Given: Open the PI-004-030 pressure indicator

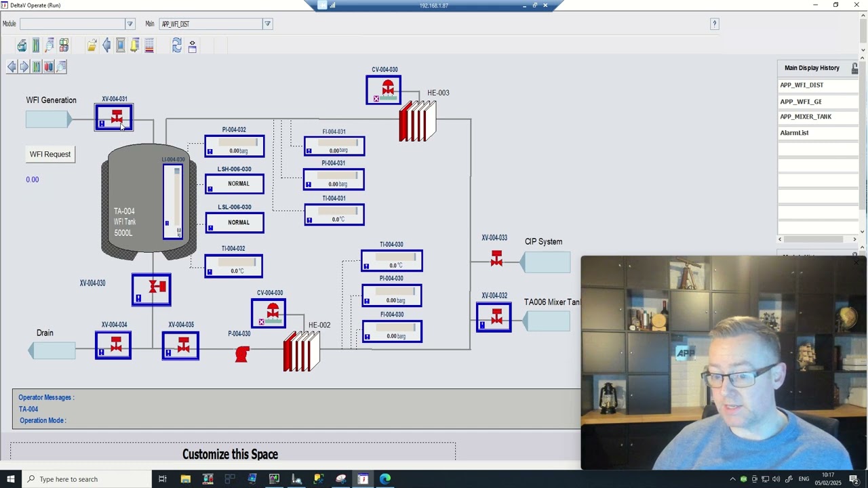Looking at the screenshot, I should click(x=392, y=296).
